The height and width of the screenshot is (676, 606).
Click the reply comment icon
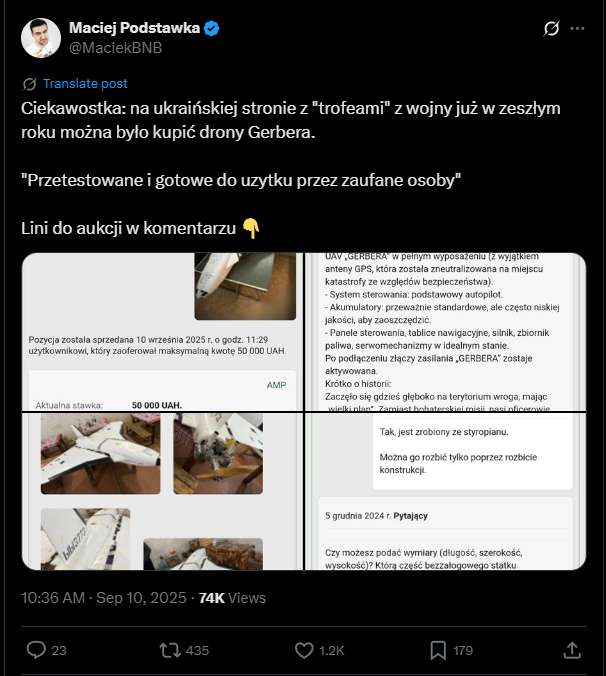(36, 650)
